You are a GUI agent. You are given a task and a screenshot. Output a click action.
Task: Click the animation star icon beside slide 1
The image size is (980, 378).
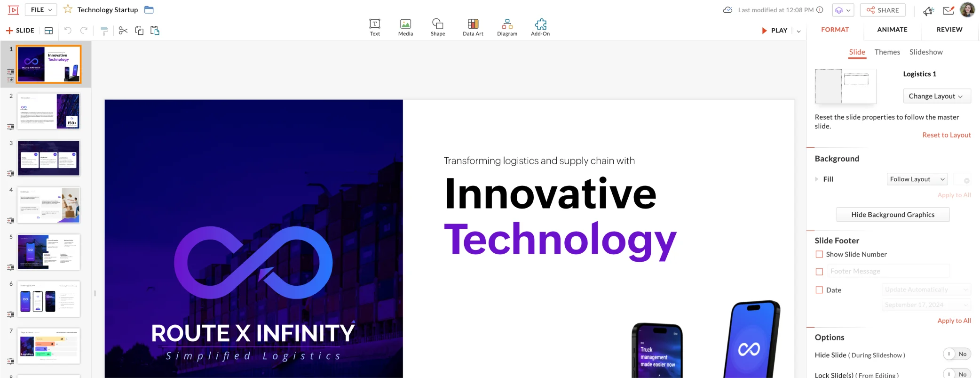tap(10, 80)
